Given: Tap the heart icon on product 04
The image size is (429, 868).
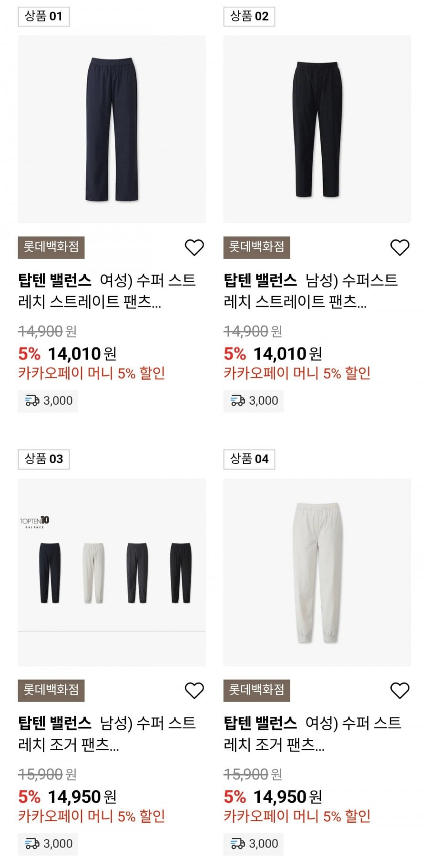Looking at the screenshot, I should tap(399, 690).
